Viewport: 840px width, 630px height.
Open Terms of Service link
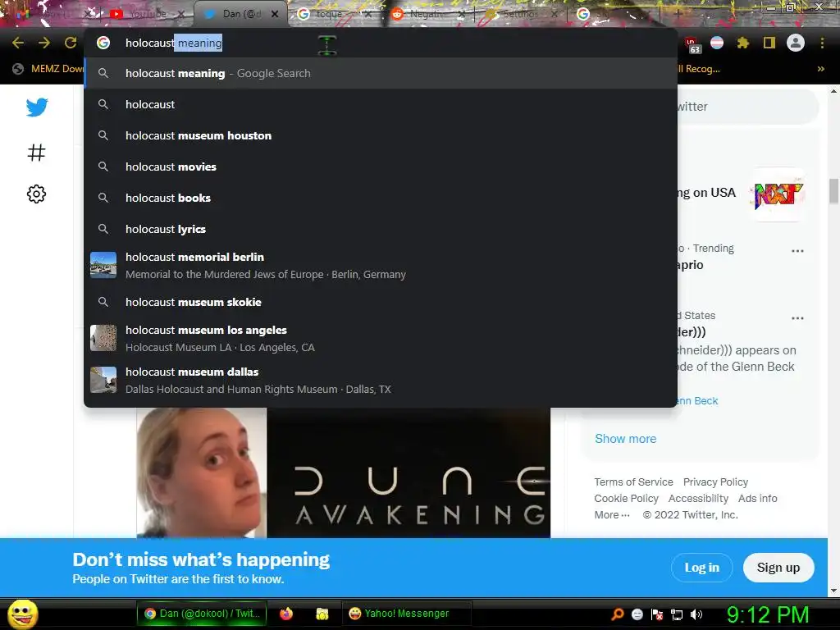pyautogui.click(x=633, y=482)
